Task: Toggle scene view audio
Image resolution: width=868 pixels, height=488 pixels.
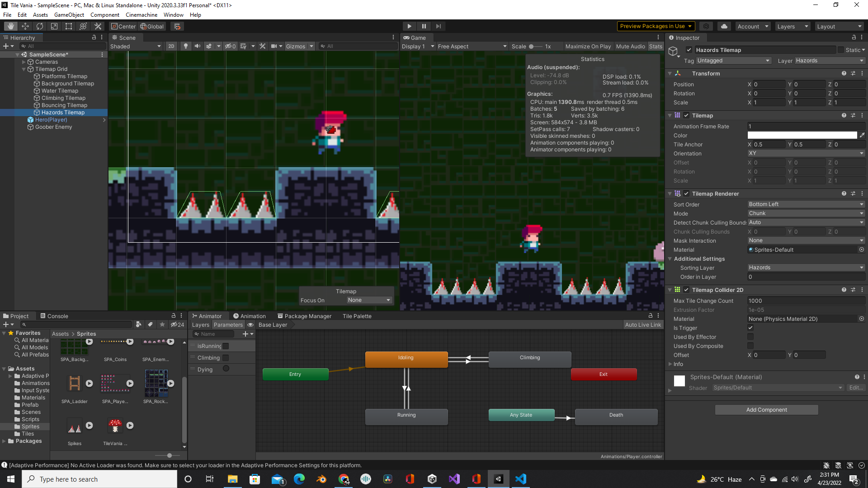Action: tap(197, 46)
